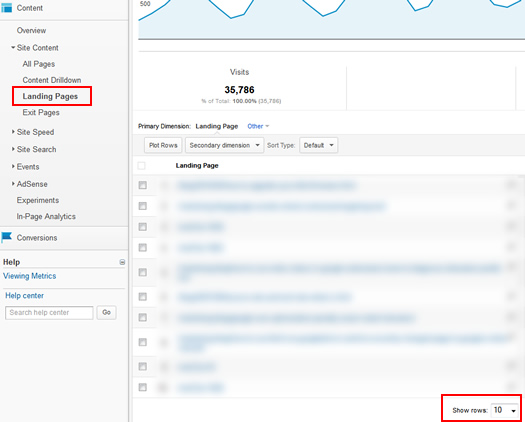This screenshot has width=525, height=422.
Task: Click the Go help search button
Action: click(x=106, y=312)
